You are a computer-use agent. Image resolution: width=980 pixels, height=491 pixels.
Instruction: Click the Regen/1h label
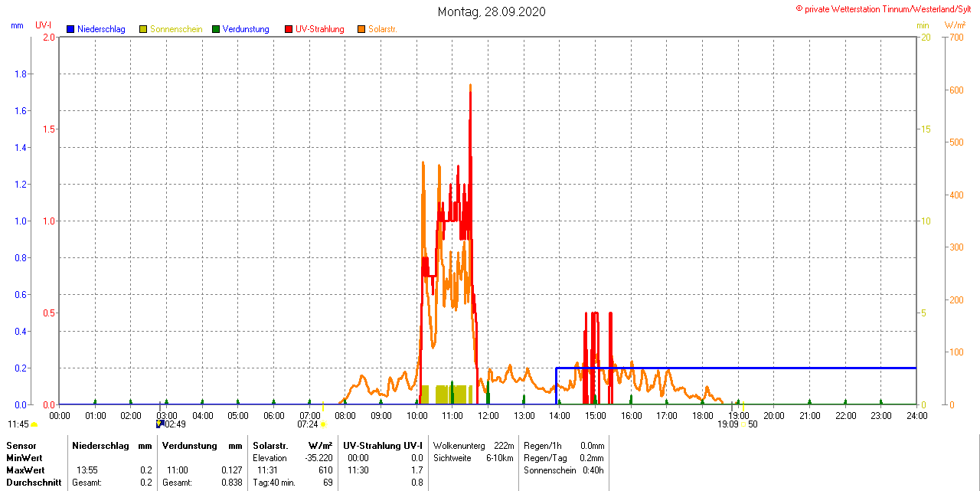(x=543, y=445)
